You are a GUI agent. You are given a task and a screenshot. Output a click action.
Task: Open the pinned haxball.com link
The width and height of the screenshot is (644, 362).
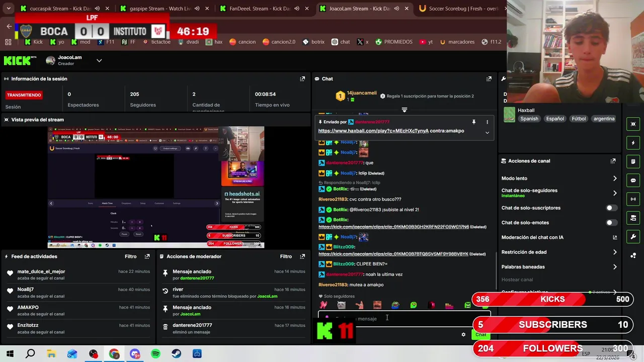pyautogui.click(x=373, y=131)
